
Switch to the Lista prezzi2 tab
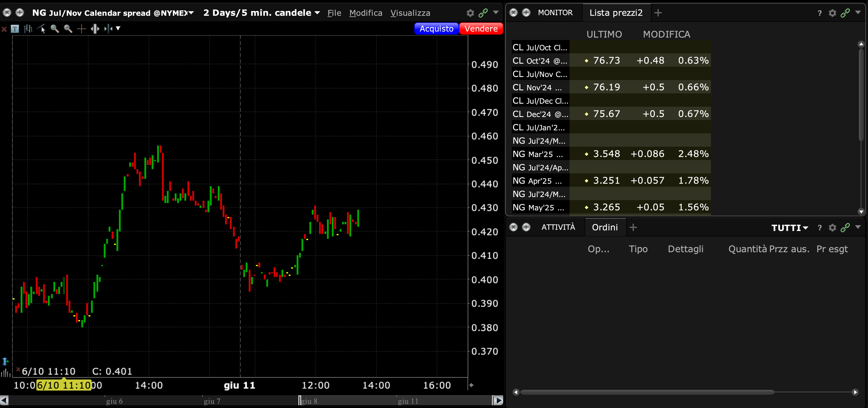[616, 13]
